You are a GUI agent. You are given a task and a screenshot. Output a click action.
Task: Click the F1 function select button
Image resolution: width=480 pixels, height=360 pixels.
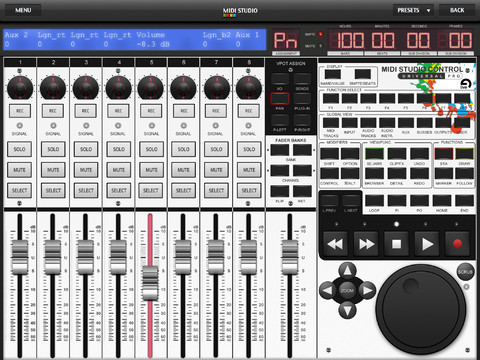pos(331,98)
